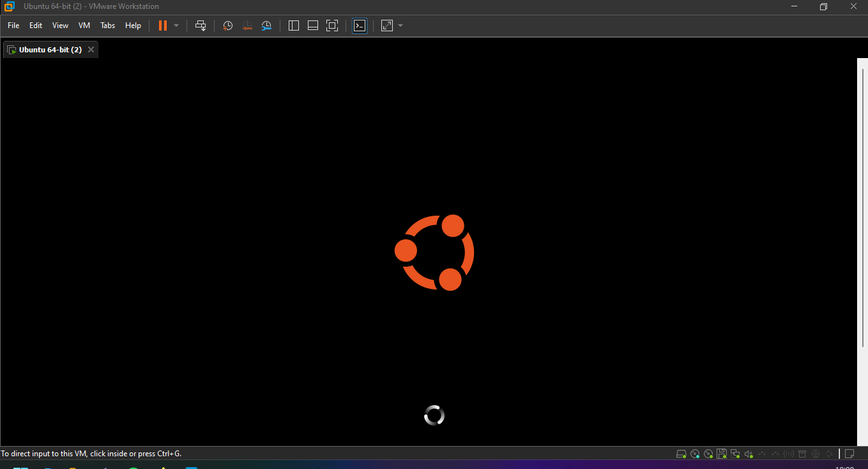Click the console view icon

[x=360, y=26]
